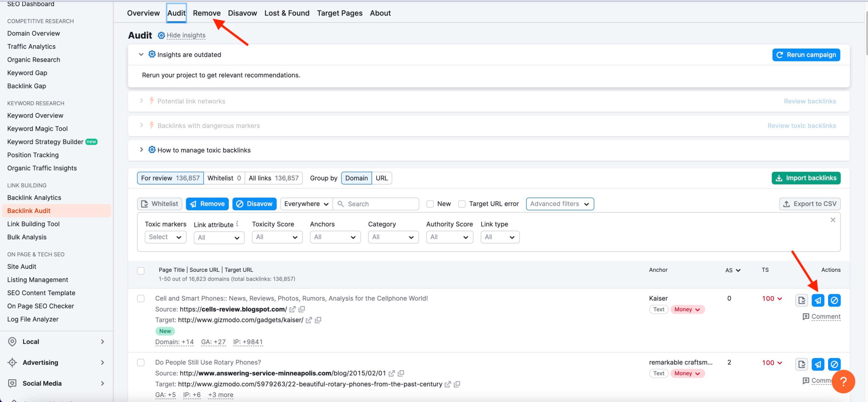Click the Advertising target icon
This screenshot has height=402, width=868.
coord(12,362)
